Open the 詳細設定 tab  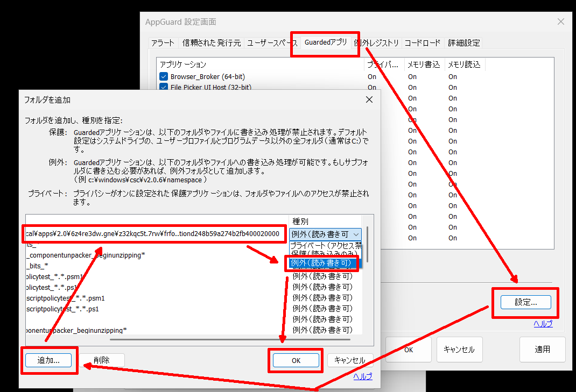(463, 43)
